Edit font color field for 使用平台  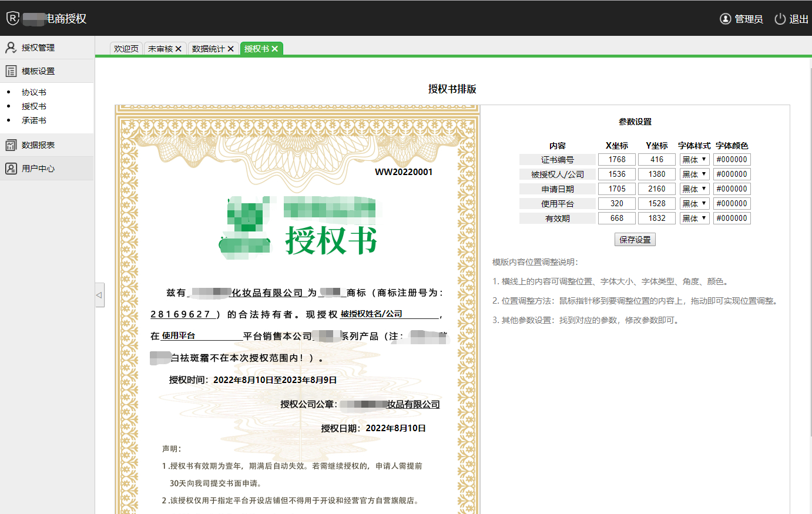coord(732,203)
